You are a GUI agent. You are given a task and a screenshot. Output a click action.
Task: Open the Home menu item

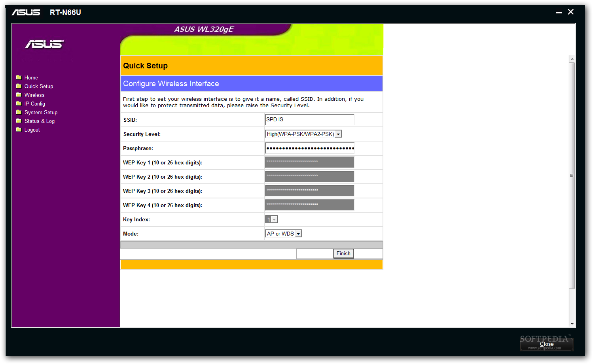click(x=31, y=77)
